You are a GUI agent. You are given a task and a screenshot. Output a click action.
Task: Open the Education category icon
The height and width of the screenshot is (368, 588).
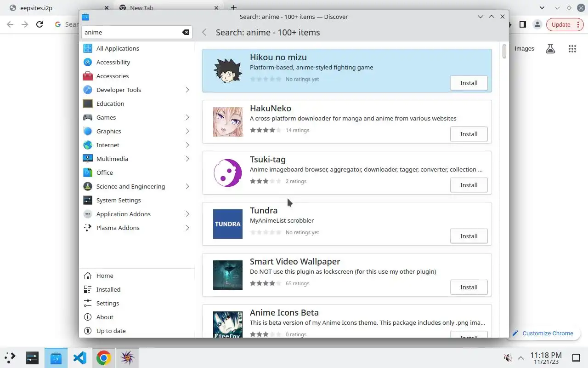88,103
